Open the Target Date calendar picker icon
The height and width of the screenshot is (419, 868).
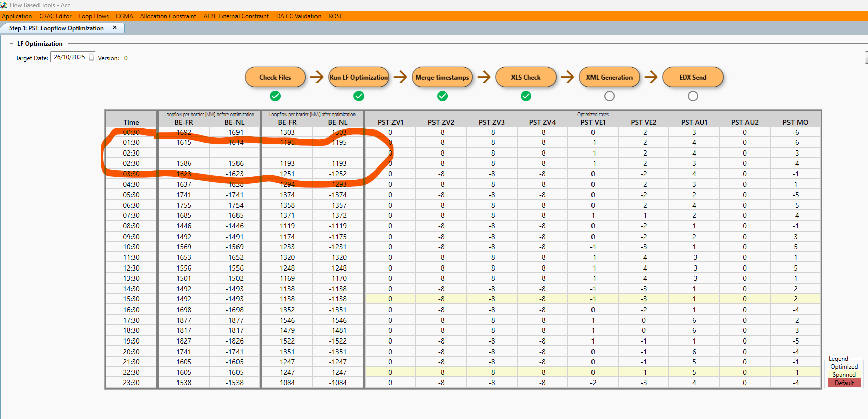tap(92, 57)
